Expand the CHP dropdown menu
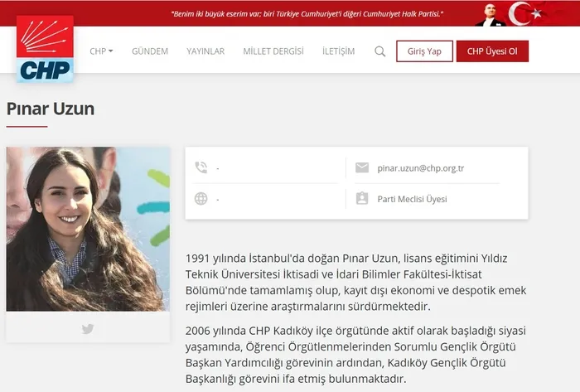Screen dimensions: 580x392 [101, 51]
